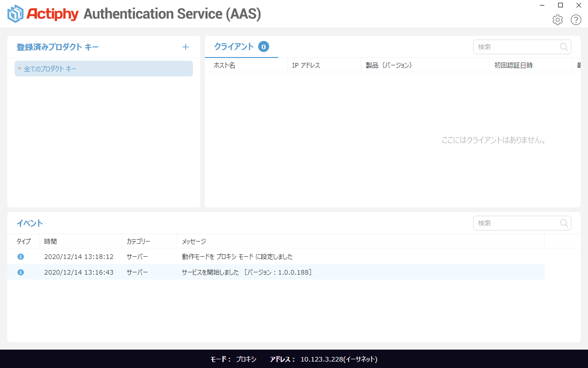Click the Actiphy logo icon

pyautogui.click(x=16, y=14)
